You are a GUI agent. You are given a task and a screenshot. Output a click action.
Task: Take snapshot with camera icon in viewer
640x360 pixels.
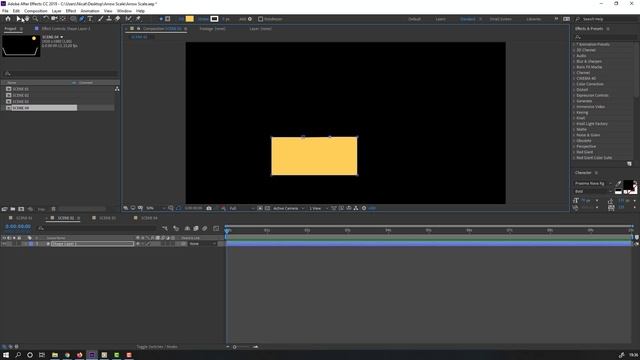click(209, 208)
